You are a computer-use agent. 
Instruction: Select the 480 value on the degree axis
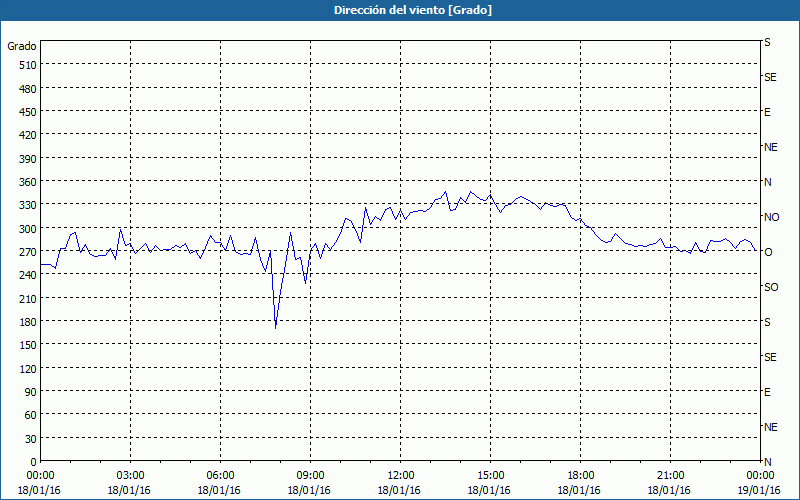pos(29,89)
